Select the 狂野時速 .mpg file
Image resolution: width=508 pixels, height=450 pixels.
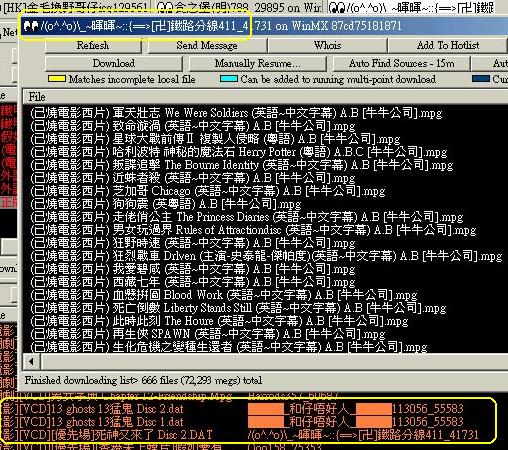click(193, 243)
